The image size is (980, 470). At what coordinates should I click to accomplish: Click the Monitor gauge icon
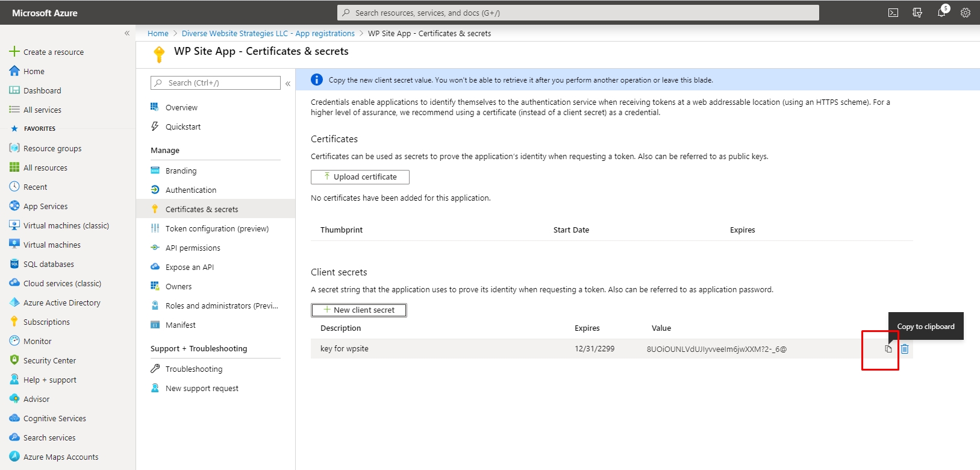(x=14, y=341)
